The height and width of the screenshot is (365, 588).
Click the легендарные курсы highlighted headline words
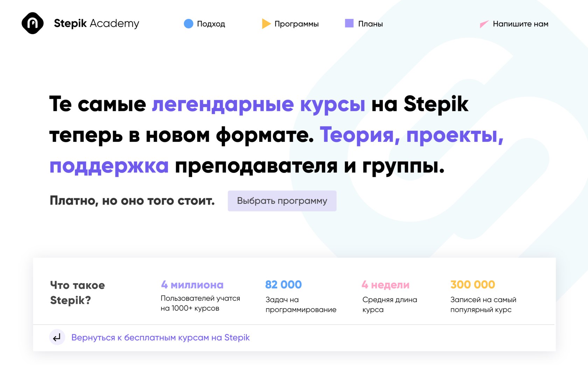click(x=258, y=104)
